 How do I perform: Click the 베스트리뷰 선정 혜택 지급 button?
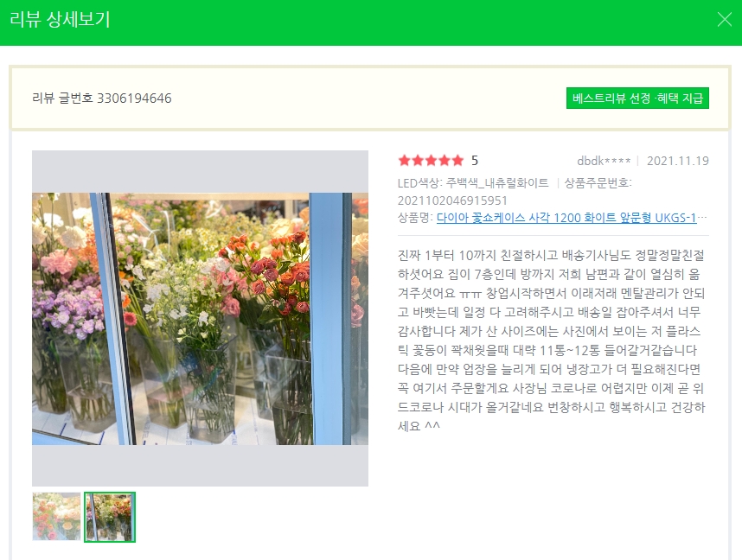[637, 98]
